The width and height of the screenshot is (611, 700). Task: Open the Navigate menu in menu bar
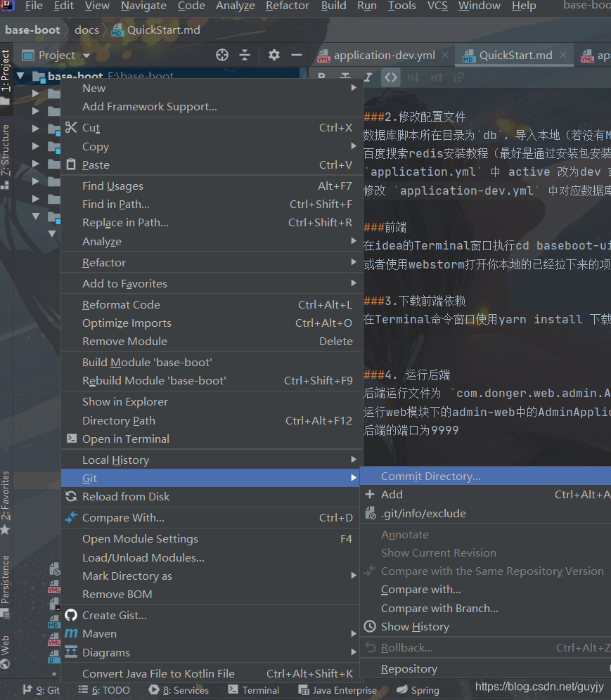143,6
